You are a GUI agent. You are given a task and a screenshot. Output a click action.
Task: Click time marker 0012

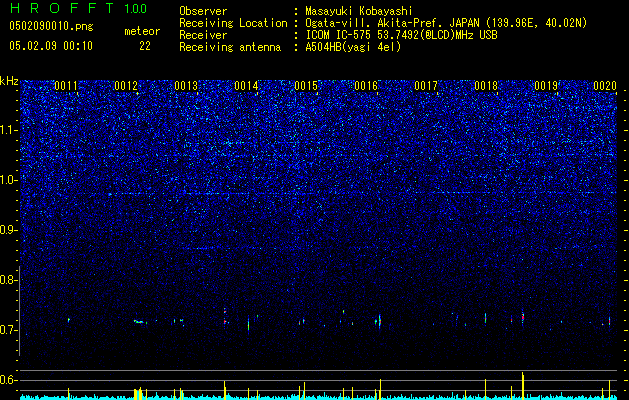click(126, 86)
